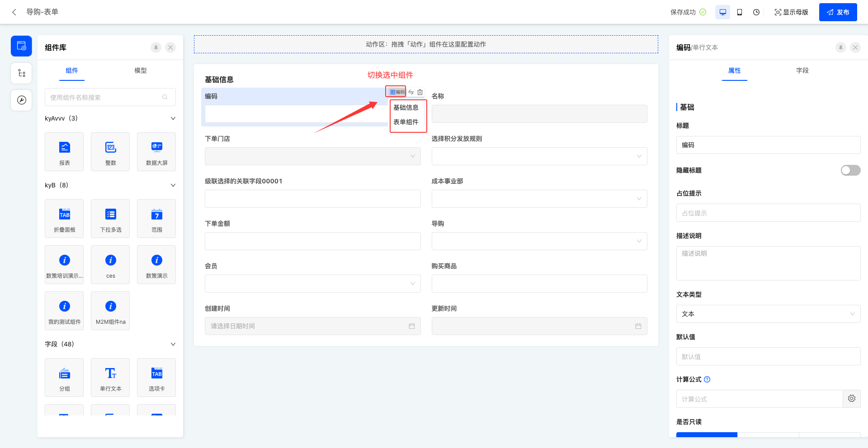This screenshot has height=448, width=868.
Task: Open the 计算公式 settings gear
Action: click(851, 399)
